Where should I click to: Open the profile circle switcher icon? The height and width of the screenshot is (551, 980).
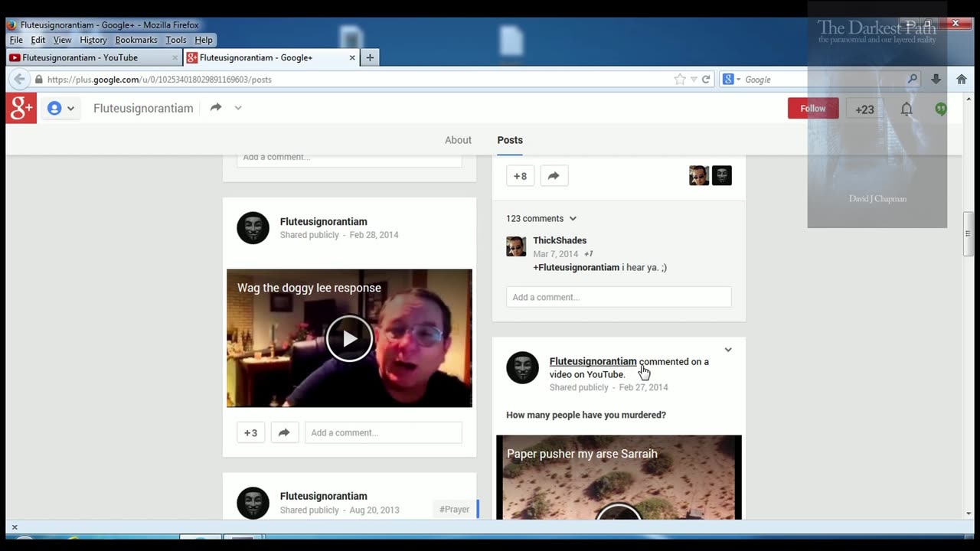click(60, 109)
